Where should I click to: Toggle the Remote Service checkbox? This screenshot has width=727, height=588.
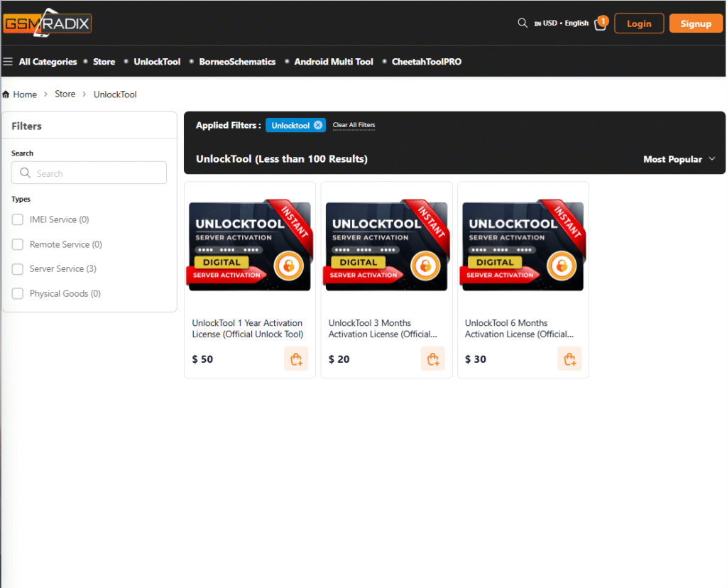(x=18, y=244)
